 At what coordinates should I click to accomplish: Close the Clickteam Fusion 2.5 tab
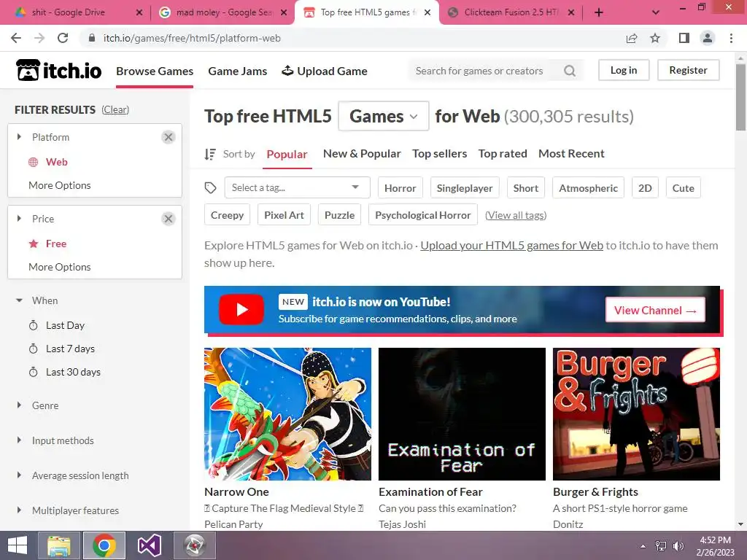click(x=570, y=13)
